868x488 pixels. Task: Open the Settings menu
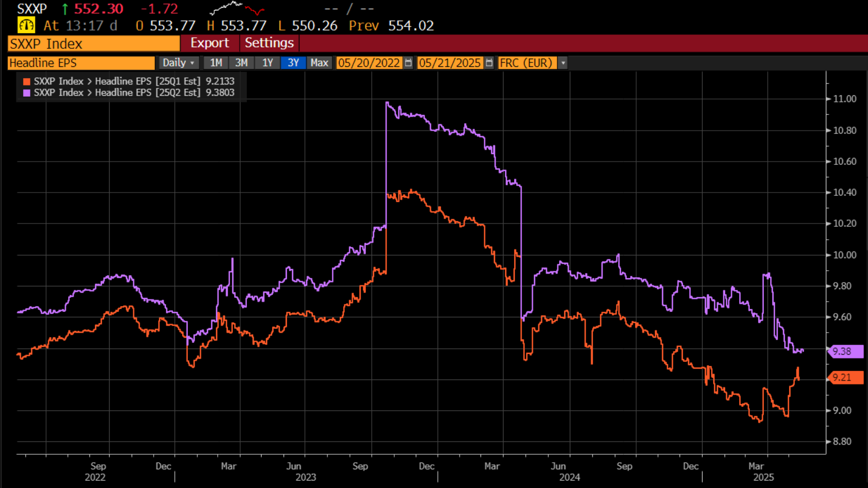269,43
